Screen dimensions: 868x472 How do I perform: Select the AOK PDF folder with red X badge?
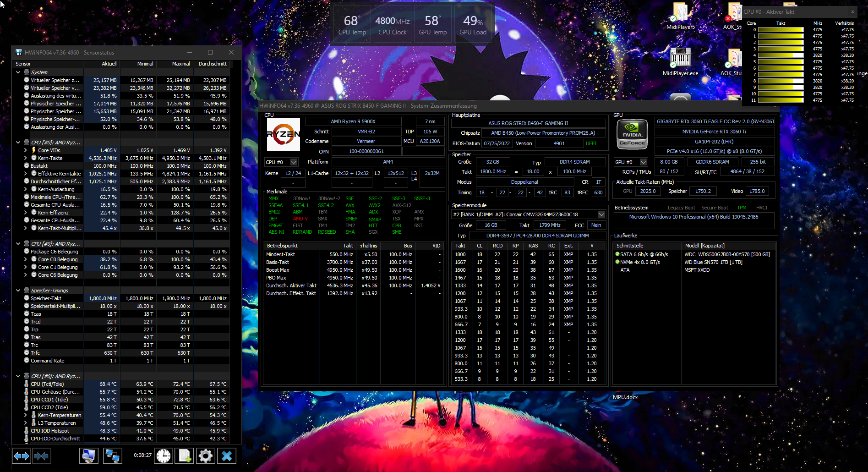coord(734,13)
